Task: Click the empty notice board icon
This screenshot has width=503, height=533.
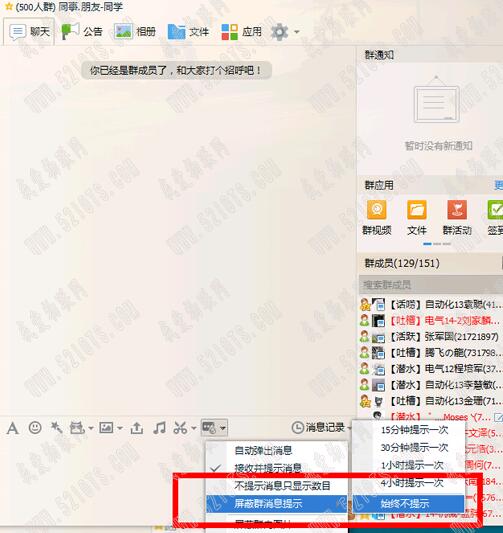Action: pos(436,100)
